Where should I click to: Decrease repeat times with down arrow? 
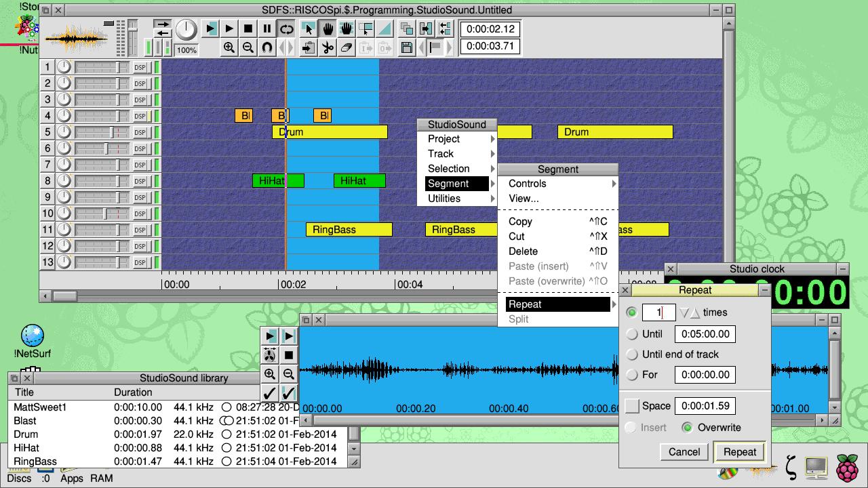tap(684, 312)
